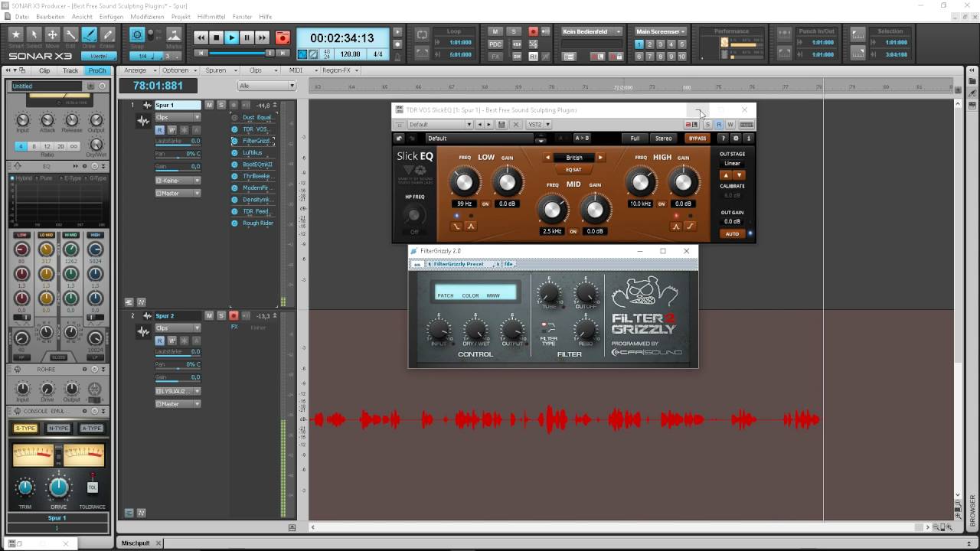Save preset in SlickEQ window toolbar
The image size is (980, 551).
tap(501, 124)
